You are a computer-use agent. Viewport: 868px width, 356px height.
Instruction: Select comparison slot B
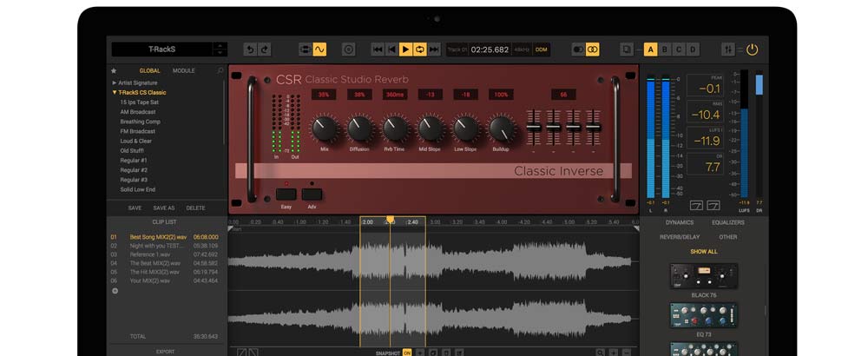(665, 49)
